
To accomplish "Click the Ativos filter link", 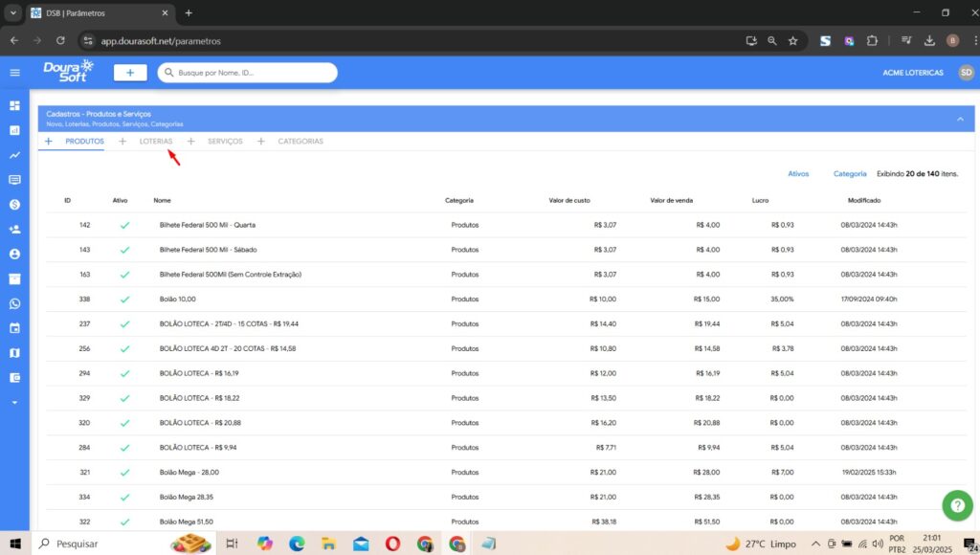I will 798,174.
